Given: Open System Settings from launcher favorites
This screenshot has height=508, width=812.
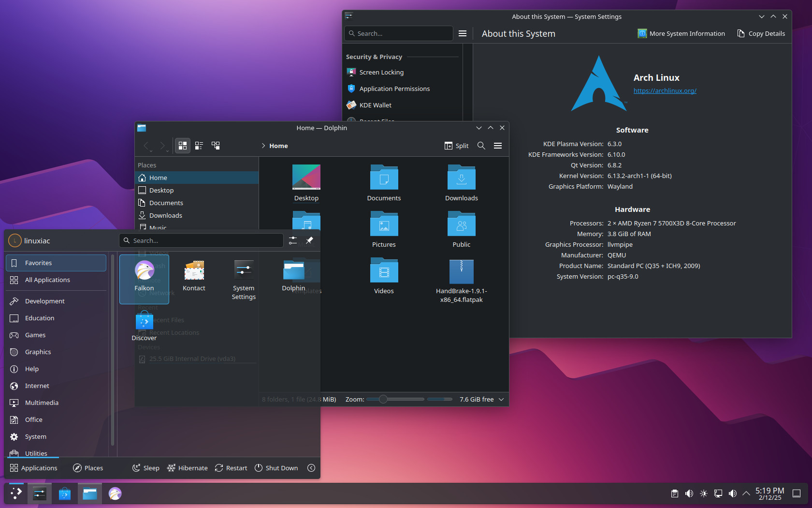Looking at the screenshot, I should (244, 280).
